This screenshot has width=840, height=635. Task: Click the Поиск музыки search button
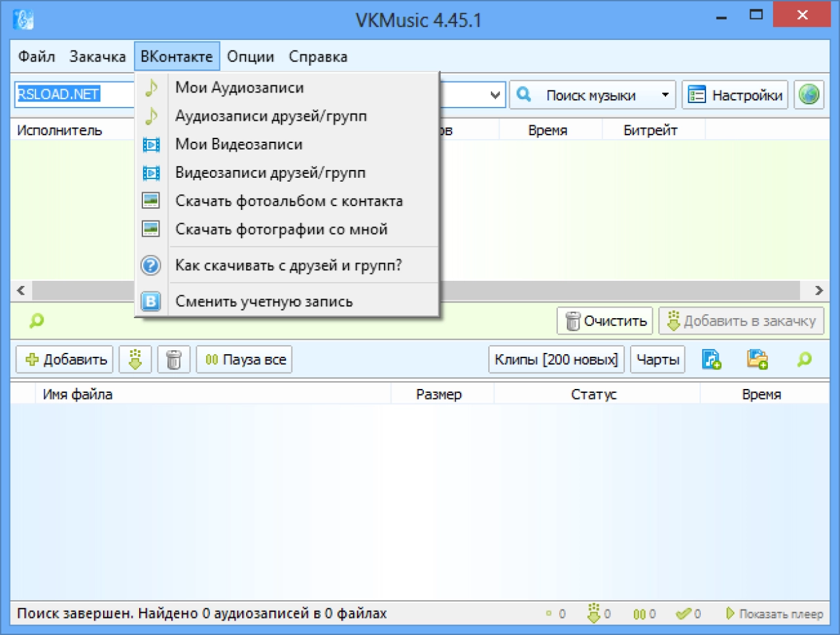583,95
